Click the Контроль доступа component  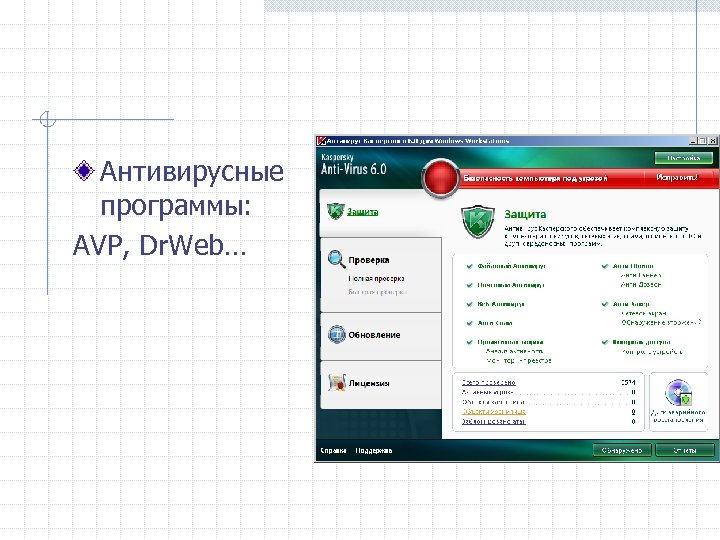[x=641, y=342]
